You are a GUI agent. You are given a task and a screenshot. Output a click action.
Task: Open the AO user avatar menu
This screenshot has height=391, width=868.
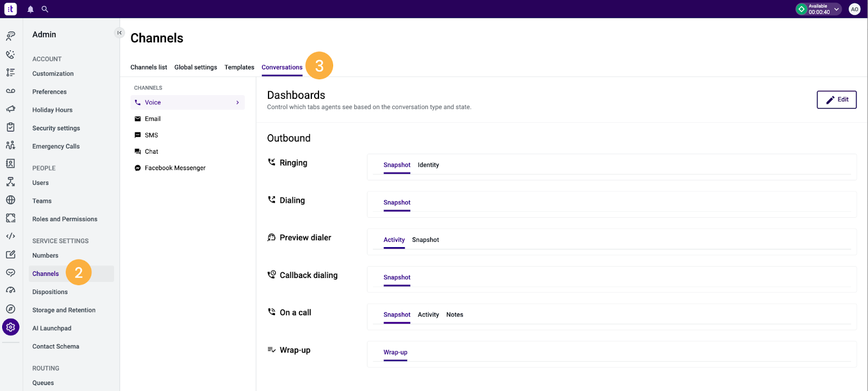854,9
